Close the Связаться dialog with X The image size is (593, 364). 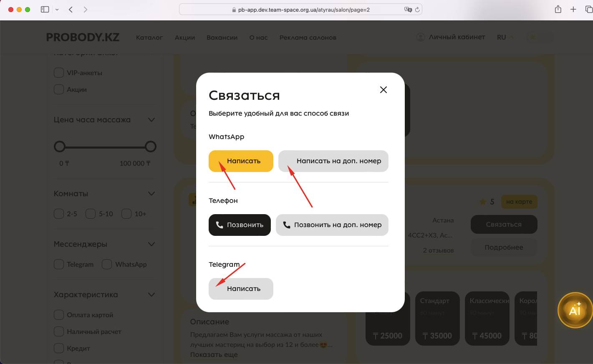click(x=384, y=90)
